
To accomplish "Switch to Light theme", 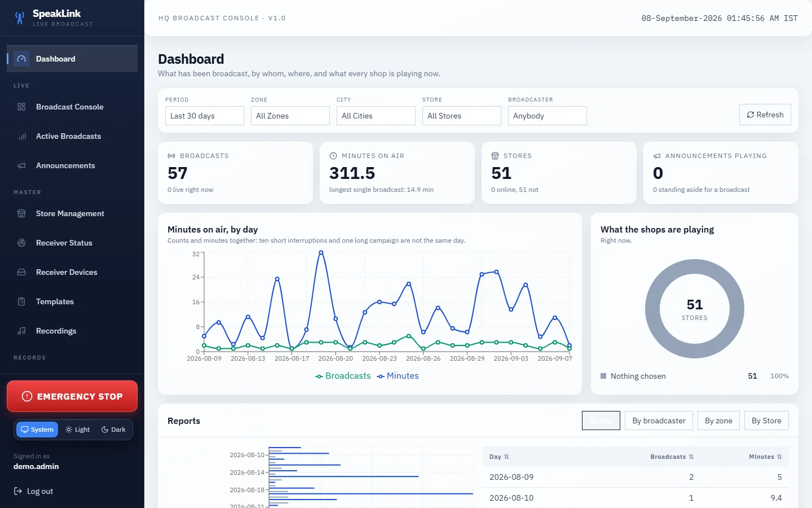I will (77, 430).
